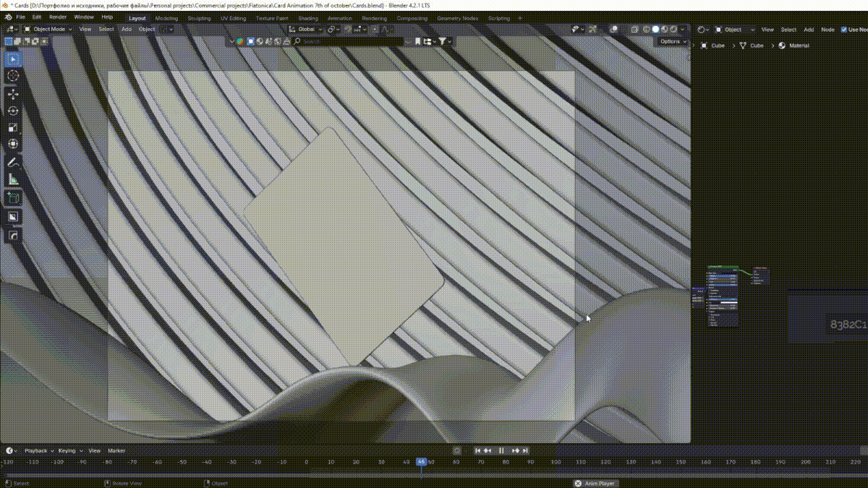This screenshot has width=868, height=488.
Task: Select the Move tool in left toolbar
Action: click(13, 94)
